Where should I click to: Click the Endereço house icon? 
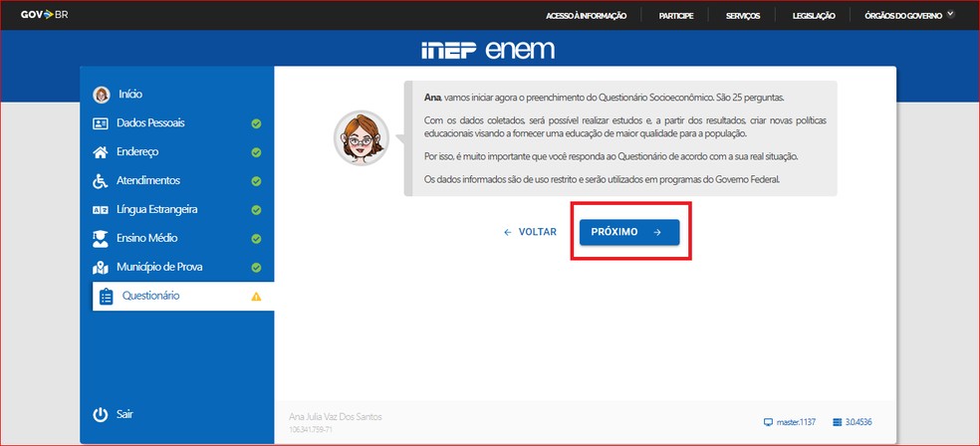pyautogui.click(x=101, y=151)
